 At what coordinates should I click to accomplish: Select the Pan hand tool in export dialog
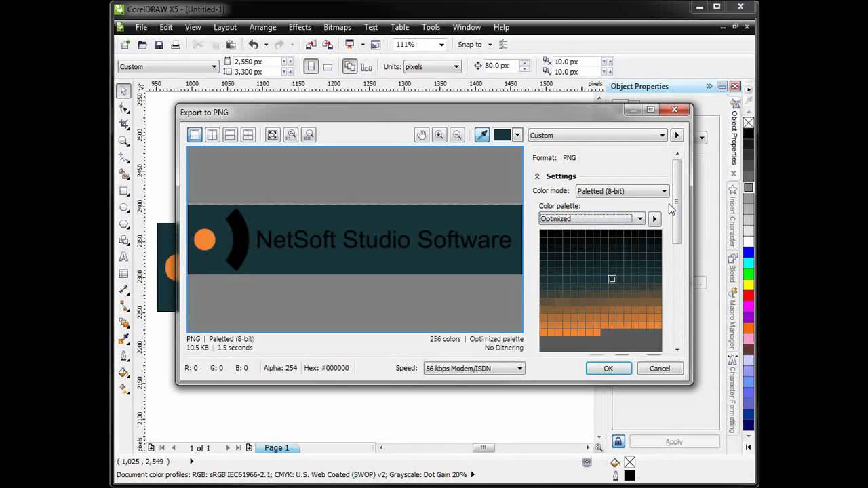[x=422, y=135]
